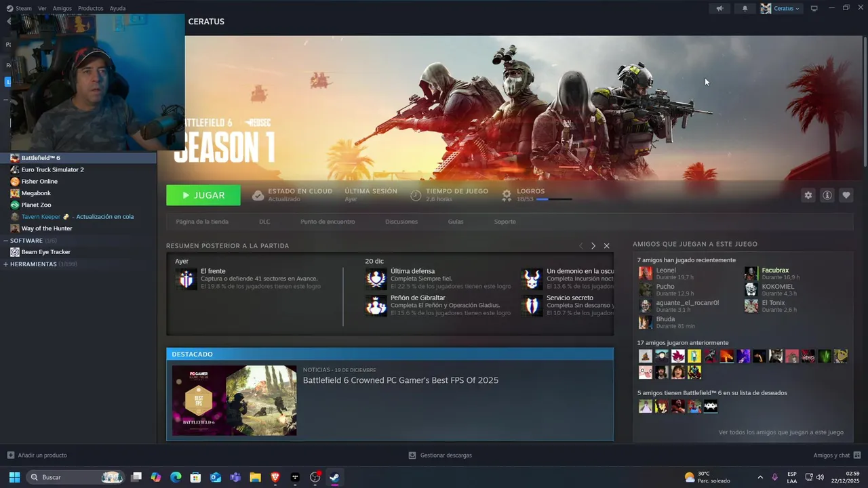Click the El frente achievement badge
868x488 pixels.
(x=186, y=279)
